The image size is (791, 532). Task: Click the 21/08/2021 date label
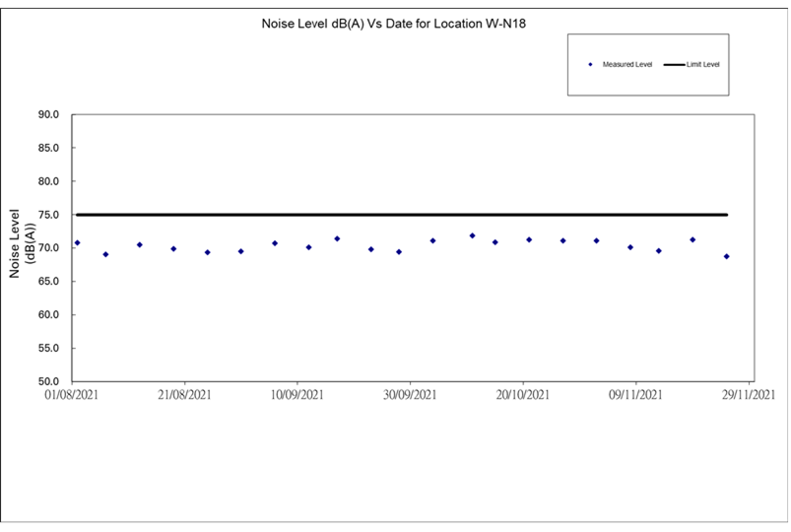click(x=182, y=395)
